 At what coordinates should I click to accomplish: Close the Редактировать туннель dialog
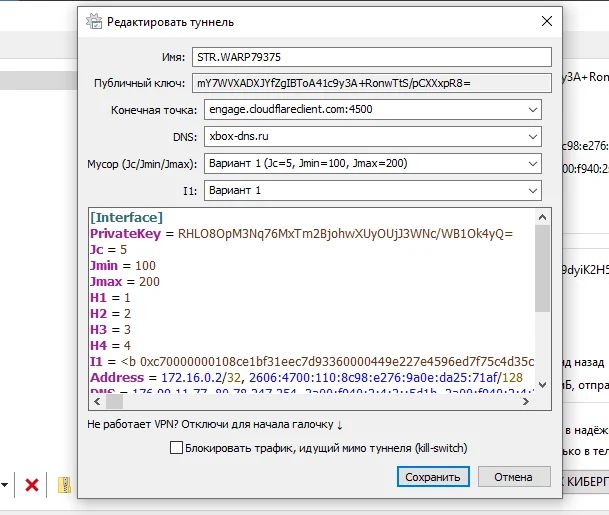click(x=546, y=21)
